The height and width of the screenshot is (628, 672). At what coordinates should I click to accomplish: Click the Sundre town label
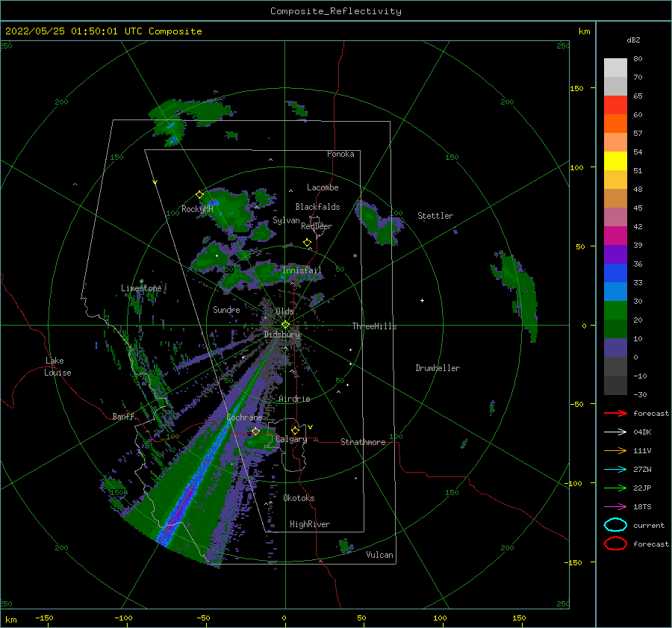click(226, 309)
